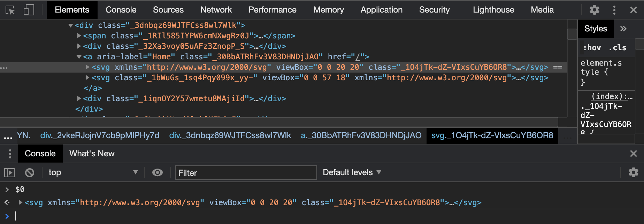The height and width of the screenshot is (224, 644).
Task: Click the element.style rule block
Action: coord(606,72)
